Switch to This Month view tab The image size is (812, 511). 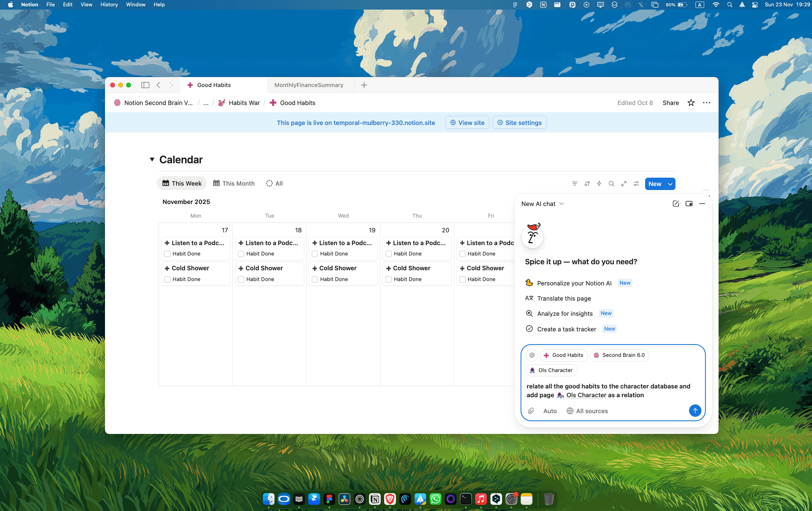click(x=234, y=183)
